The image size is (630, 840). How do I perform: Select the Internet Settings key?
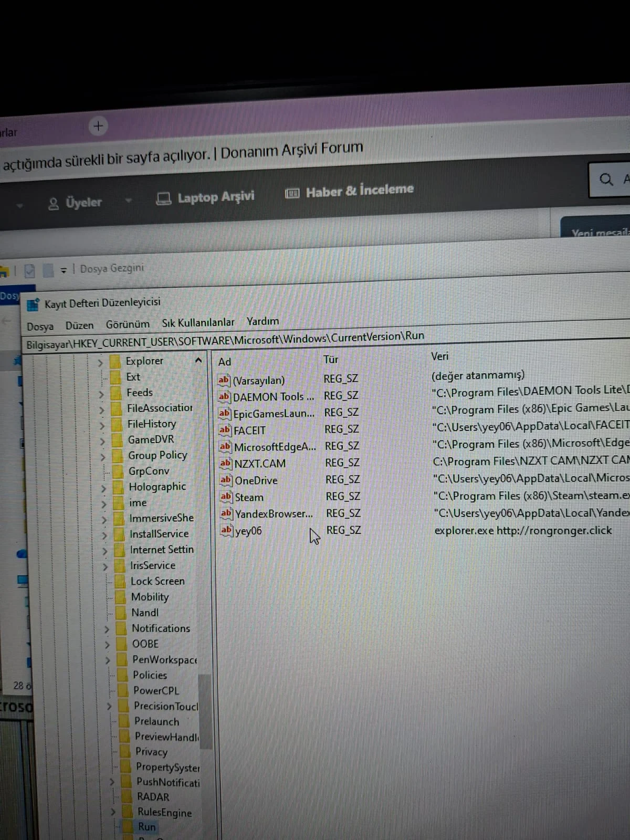pos(162,550)
